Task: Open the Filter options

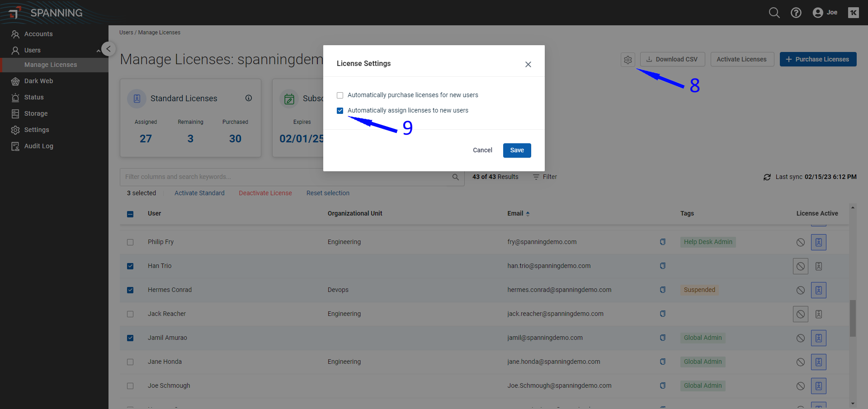Action: 545,177
